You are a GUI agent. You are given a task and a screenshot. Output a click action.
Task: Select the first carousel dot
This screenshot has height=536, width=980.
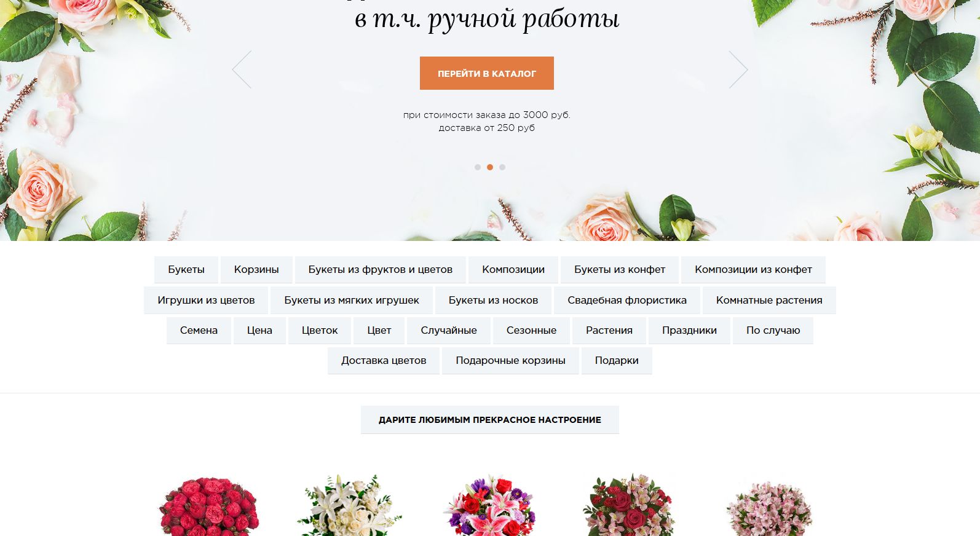click(x=478, y=167)
